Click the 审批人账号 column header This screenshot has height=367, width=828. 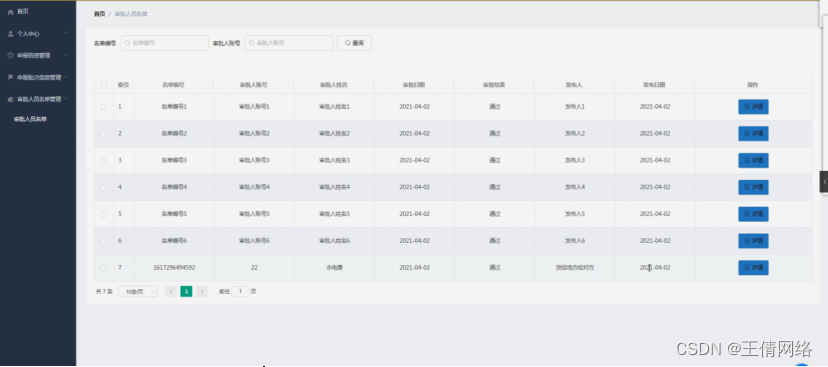[254, 85]
